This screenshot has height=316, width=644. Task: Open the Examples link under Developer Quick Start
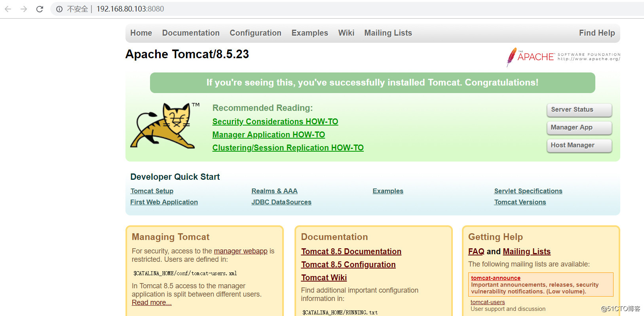(x=388, y=191)
